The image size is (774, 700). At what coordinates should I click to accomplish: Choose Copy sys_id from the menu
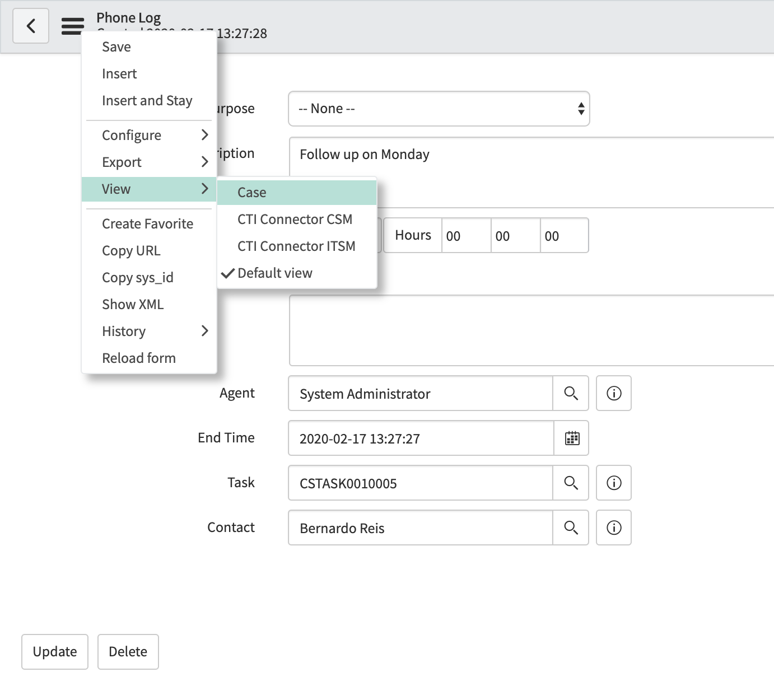click(x=138, y=277)
